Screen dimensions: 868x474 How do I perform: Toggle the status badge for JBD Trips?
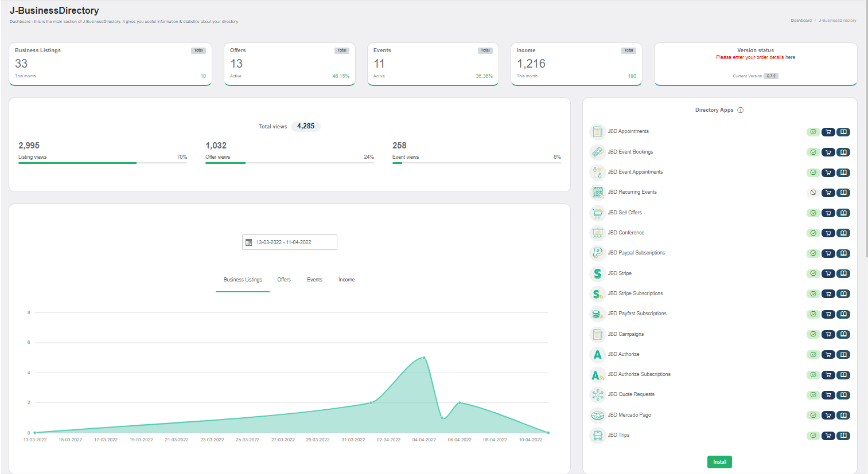813,436
